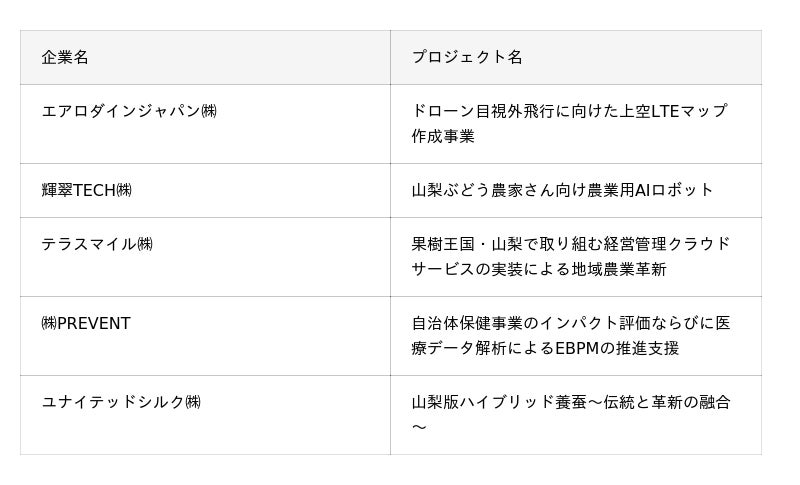Click the 山梨ぶどう農家さん向け農業用AIロボット project
800x485 pixels.
pos(563,190)
